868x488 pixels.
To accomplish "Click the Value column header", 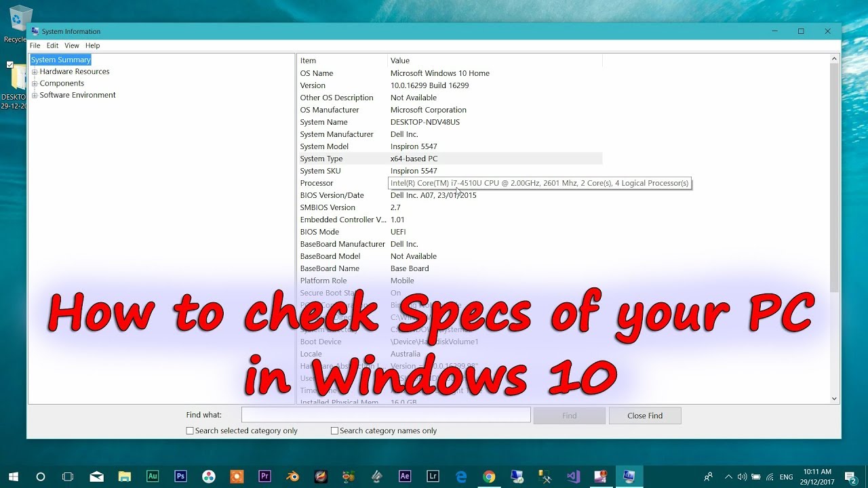I will [495, 60].
